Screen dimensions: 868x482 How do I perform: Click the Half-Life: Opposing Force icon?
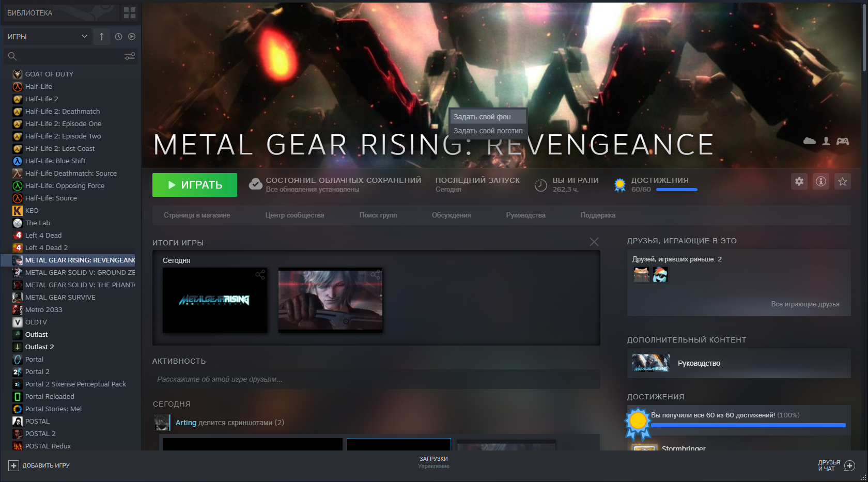coord(18,185)
